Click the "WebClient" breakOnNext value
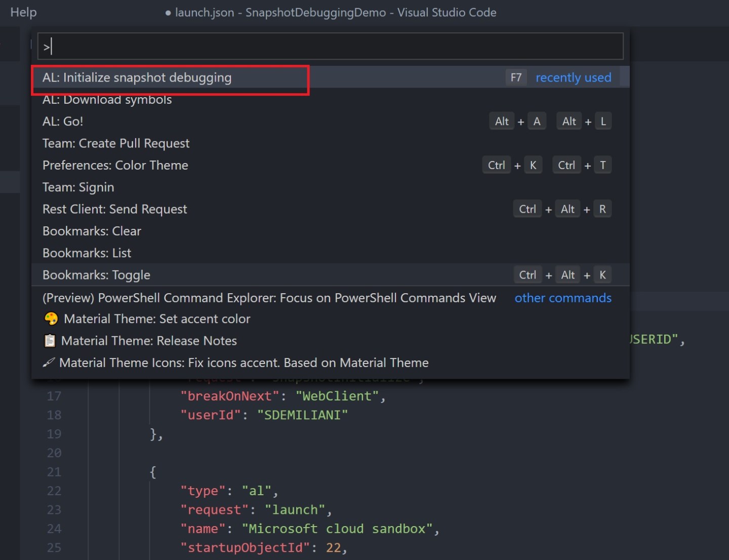Screen dimensions: 729x560 [337, 396]
